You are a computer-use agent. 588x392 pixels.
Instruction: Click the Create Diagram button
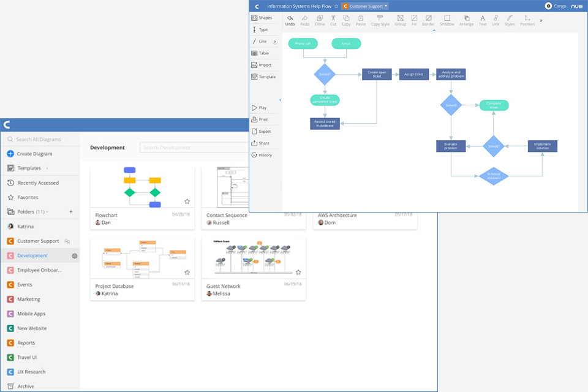click(x=29, y=154)
